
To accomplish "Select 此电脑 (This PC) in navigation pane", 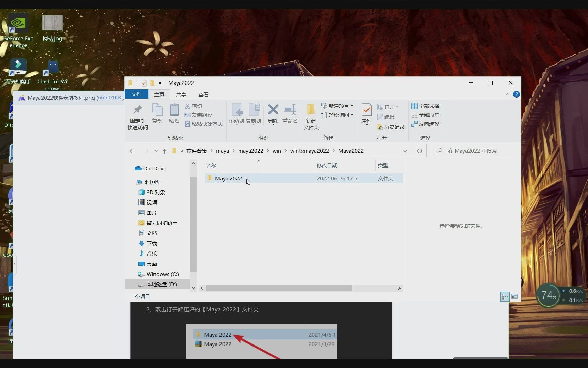I will [x=147, y=182].
